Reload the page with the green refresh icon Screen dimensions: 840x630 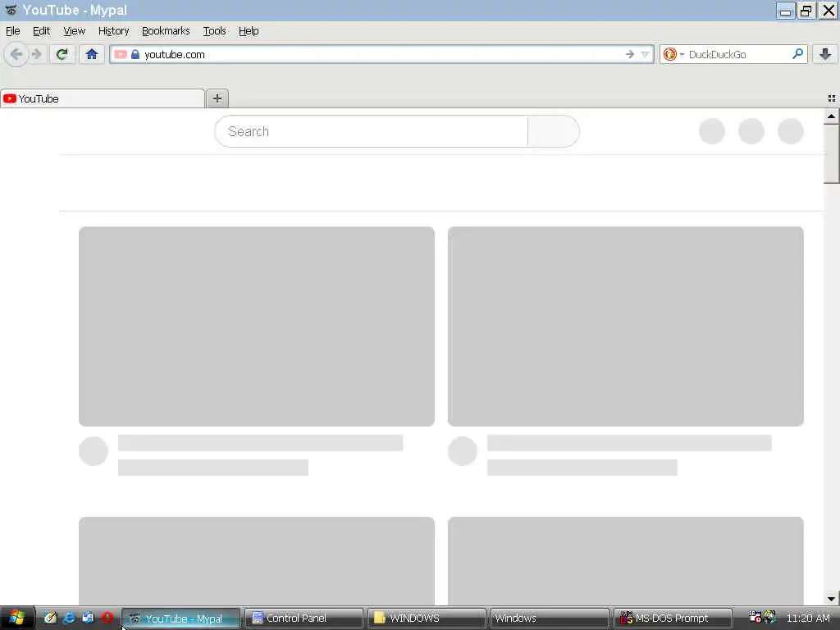tap(62, 54)
